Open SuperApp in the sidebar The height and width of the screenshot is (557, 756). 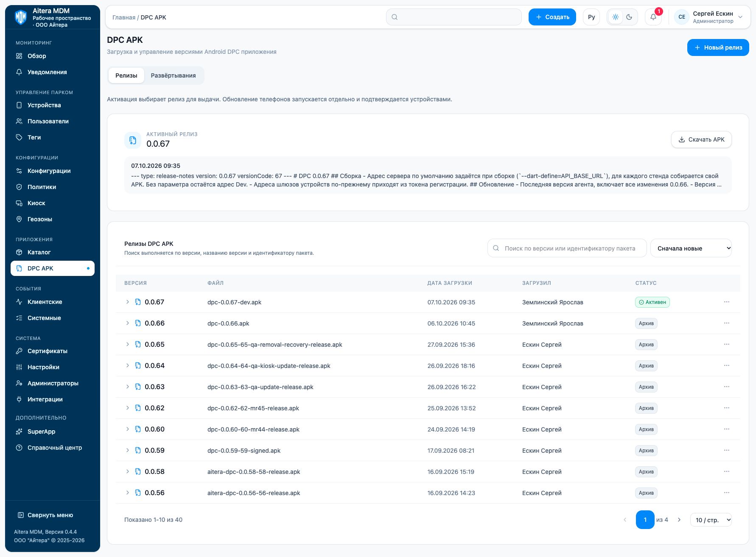[x=53, y=432]
